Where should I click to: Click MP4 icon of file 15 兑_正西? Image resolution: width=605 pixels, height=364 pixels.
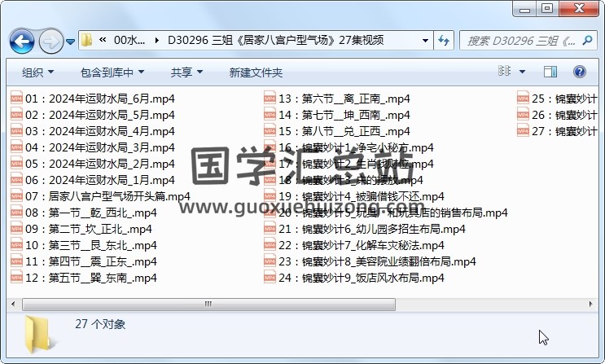(270, 131)
